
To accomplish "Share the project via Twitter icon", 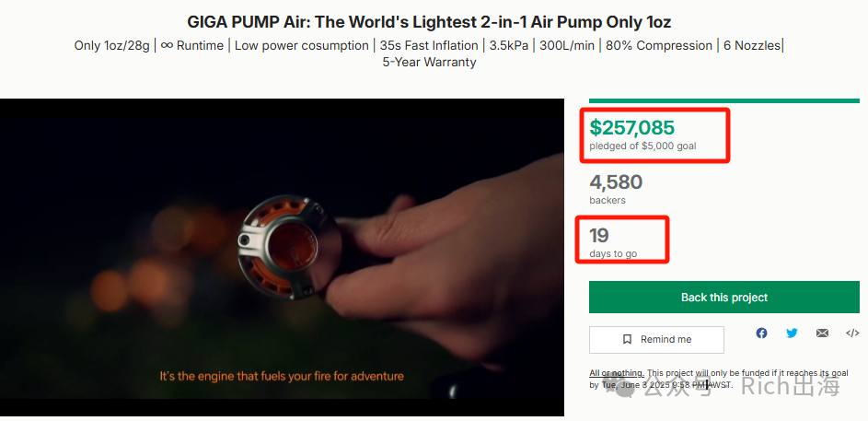I will 793,333.
